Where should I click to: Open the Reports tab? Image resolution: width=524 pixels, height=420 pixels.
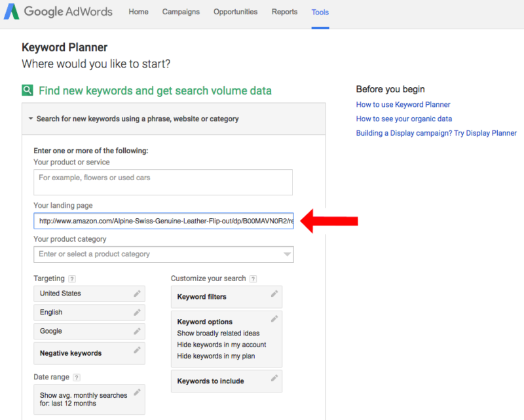(x=284, y=12)
